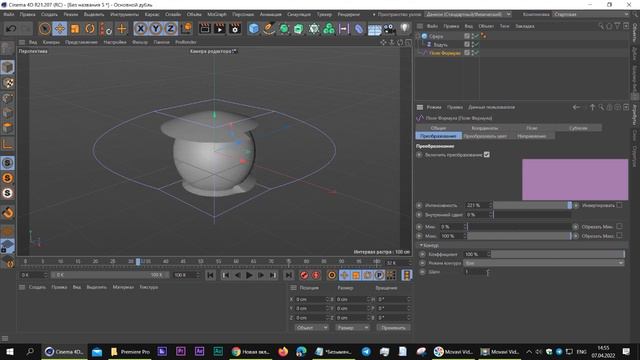This screenshot has width=640, height=360.
Task: Add a Floor grid object icon
Action: 374,29
